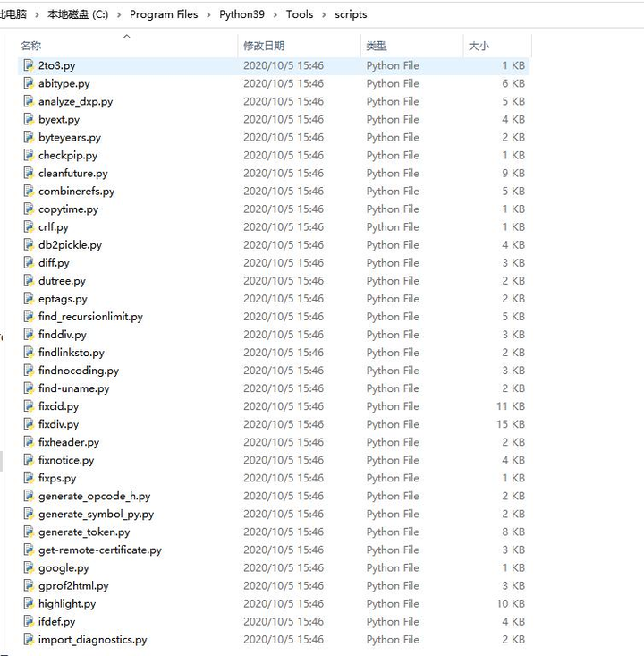Select the dutree.py file icon
Viewport: 644px width, 656px height.
(x=29, y=281)
